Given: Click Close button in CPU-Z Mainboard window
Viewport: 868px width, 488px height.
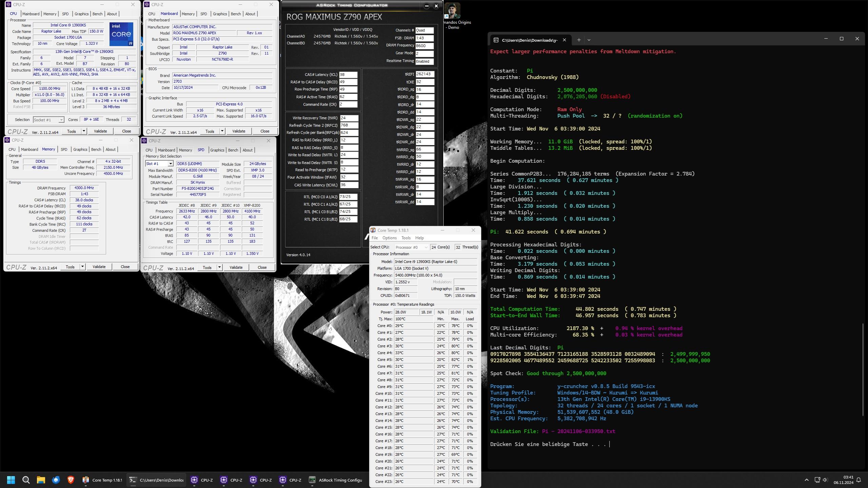Looking at the screenshot, I should [265, 131].
